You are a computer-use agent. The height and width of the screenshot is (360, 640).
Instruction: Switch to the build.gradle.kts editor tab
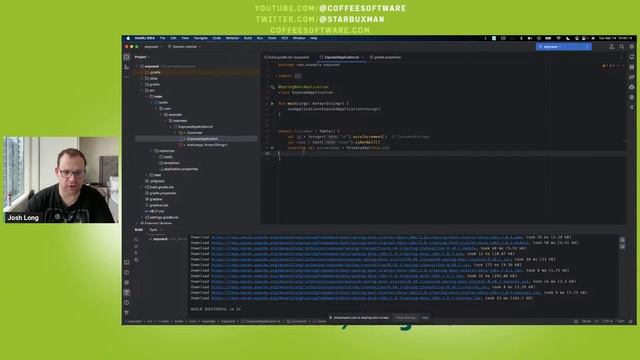tap(287, 58)
